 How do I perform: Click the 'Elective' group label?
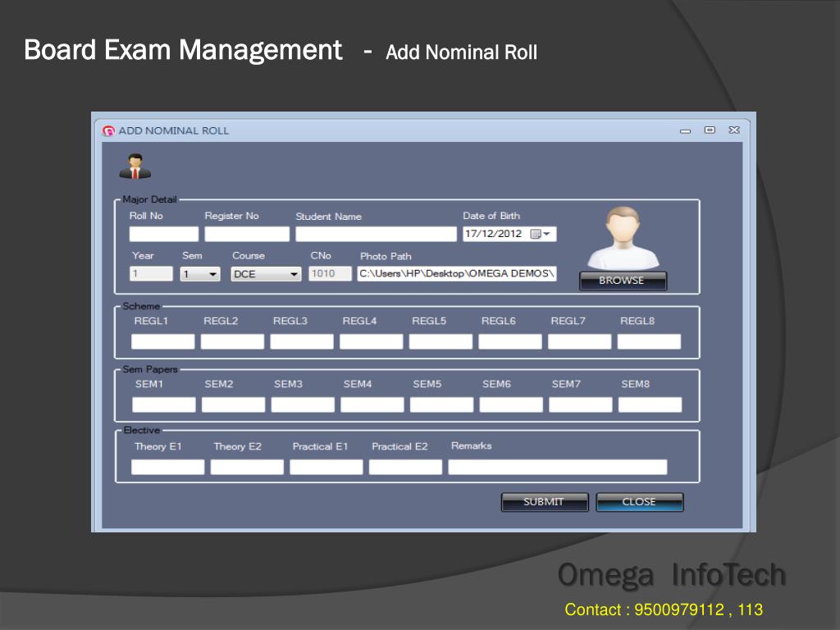point(141,430)
